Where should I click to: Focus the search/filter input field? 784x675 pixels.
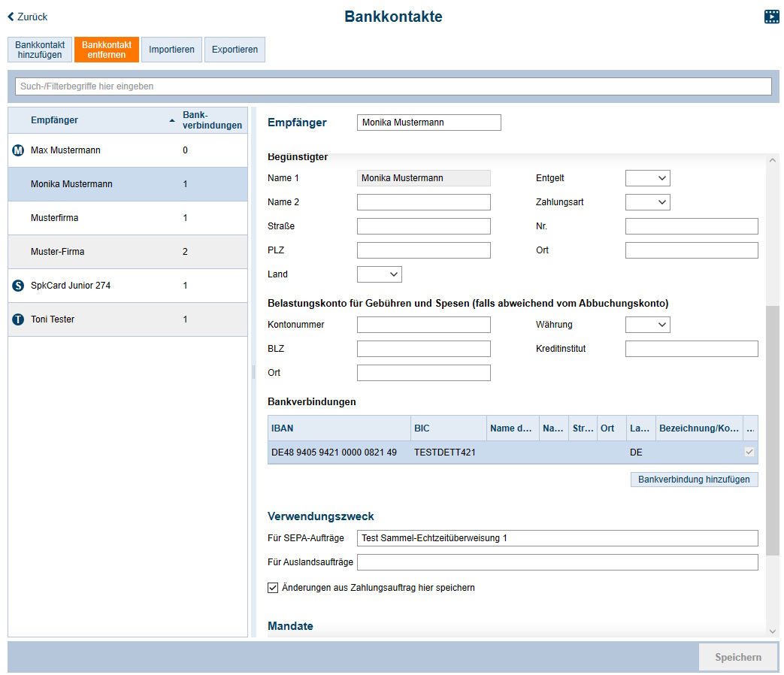pos(393,86)
